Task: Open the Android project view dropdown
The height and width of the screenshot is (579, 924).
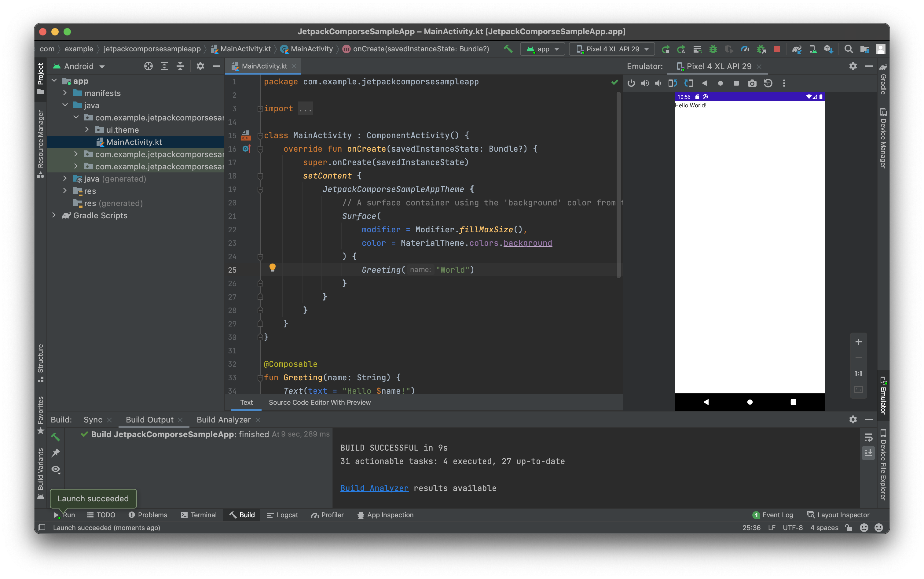Action: 79,66
